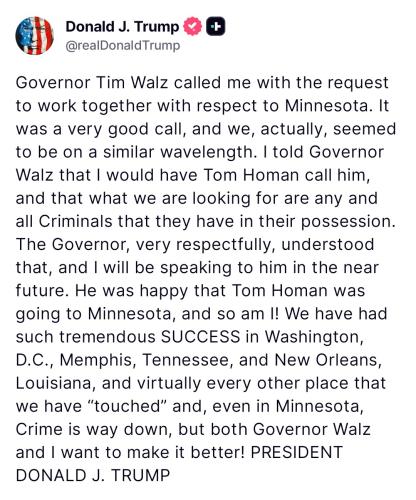Viewport: 416px width, 500px height.
Task: Click the red verified checkmark badge
Action: coord(192,27)
